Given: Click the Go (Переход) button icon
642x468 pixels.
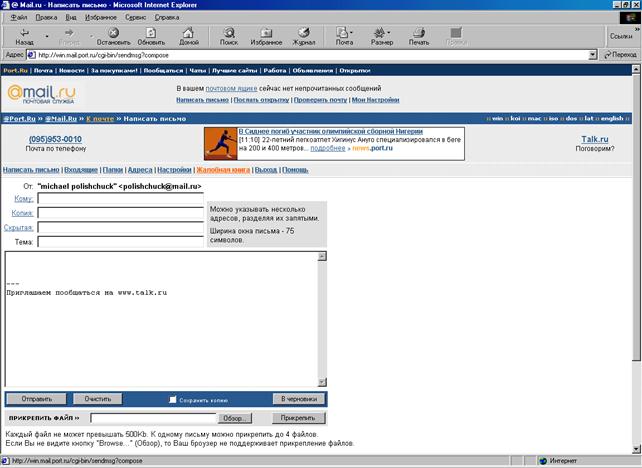Looking at the screenshot, I should click(x=620, y=55).
